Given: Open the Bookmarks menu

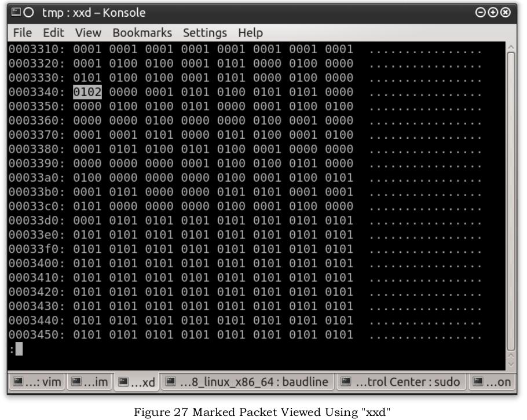Looking at the screenshot, I should tap(142, 33).
